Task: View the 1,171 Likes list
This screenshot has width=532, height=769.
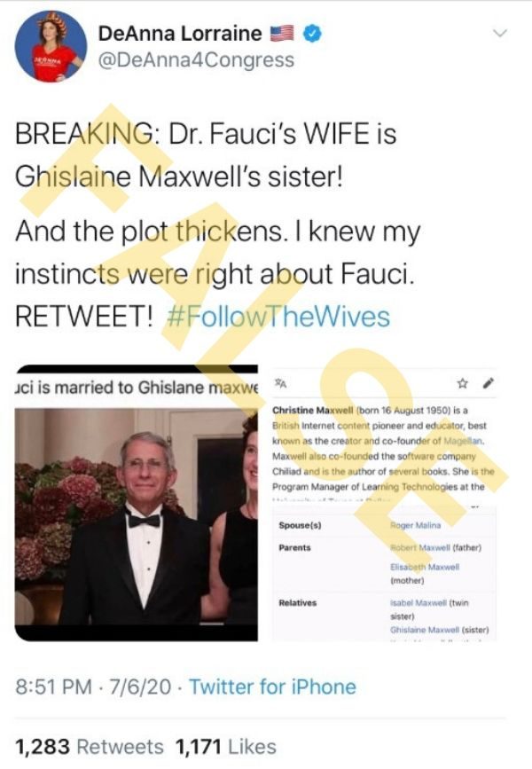Action: tap(225, 747)
